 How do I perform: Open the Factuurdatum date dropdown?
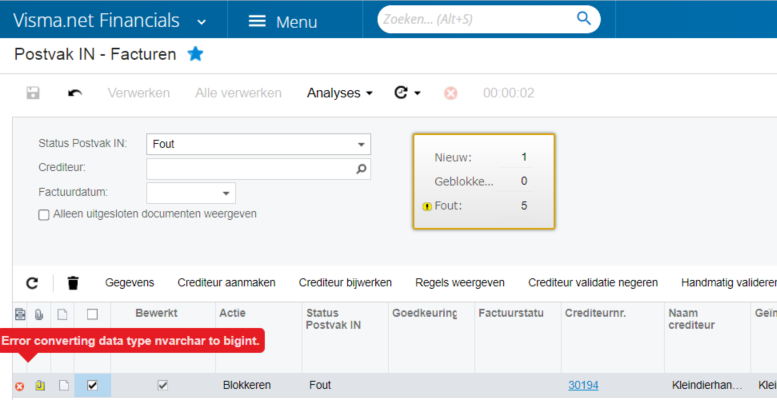226,193
